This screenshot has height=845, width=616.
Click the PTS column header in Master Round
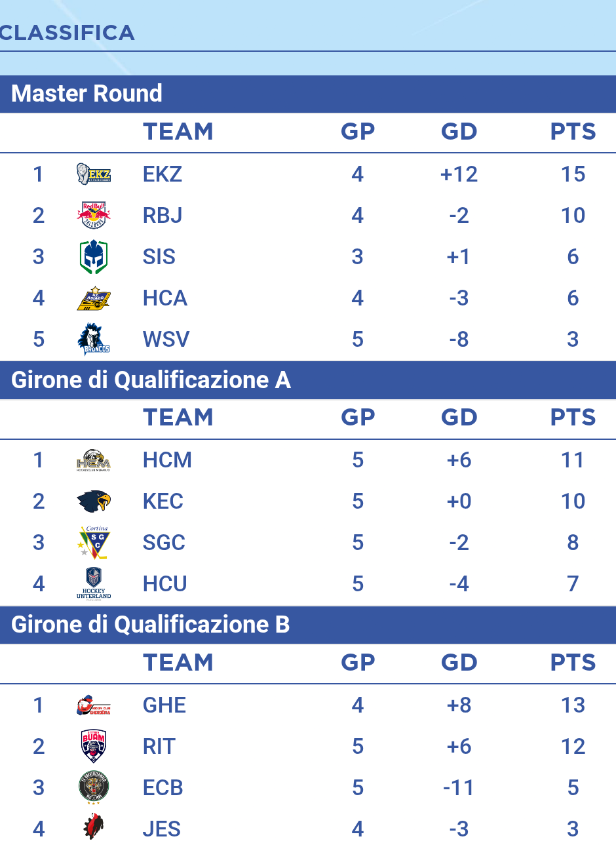tap(573, 132)
